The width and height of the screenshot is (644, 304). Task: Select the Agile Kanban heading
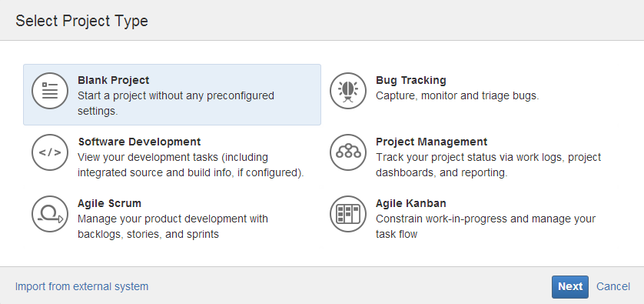click(x=410, y=203)
